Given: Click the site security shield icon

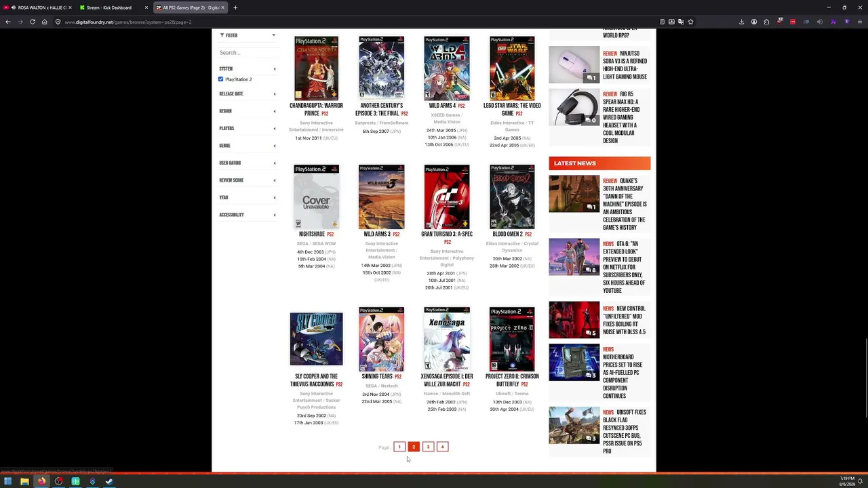Looking at the screenshot, I should point(58,22).
